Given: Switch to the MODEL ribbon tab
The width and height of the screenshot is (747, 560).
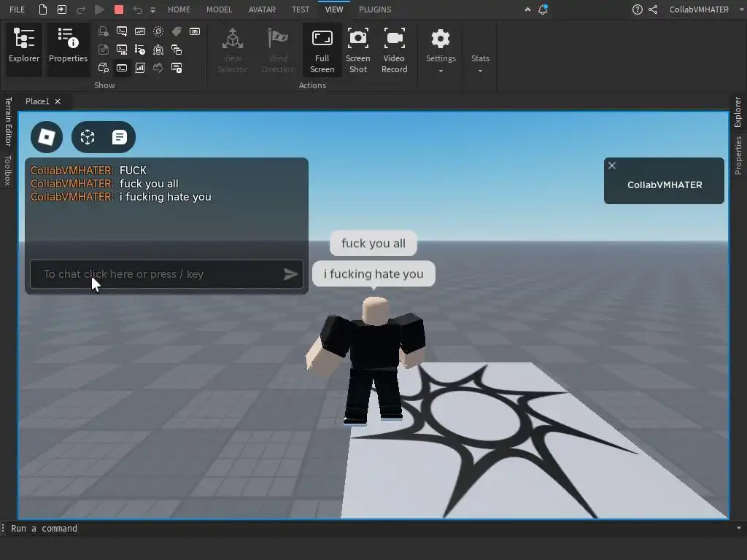Looking at the screenshot, I should (219, 9).
